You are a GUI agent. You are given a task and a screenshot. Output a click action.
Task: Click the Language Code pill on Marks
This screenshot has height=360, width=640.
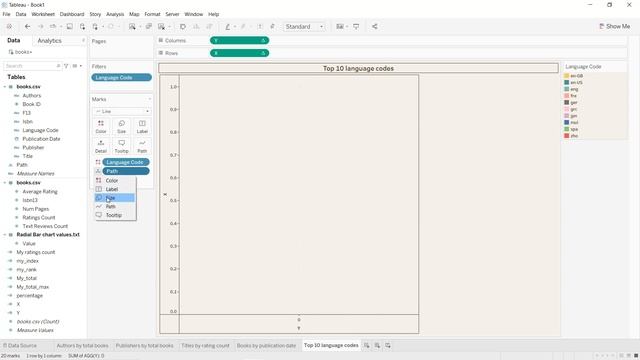coord(126,162)
